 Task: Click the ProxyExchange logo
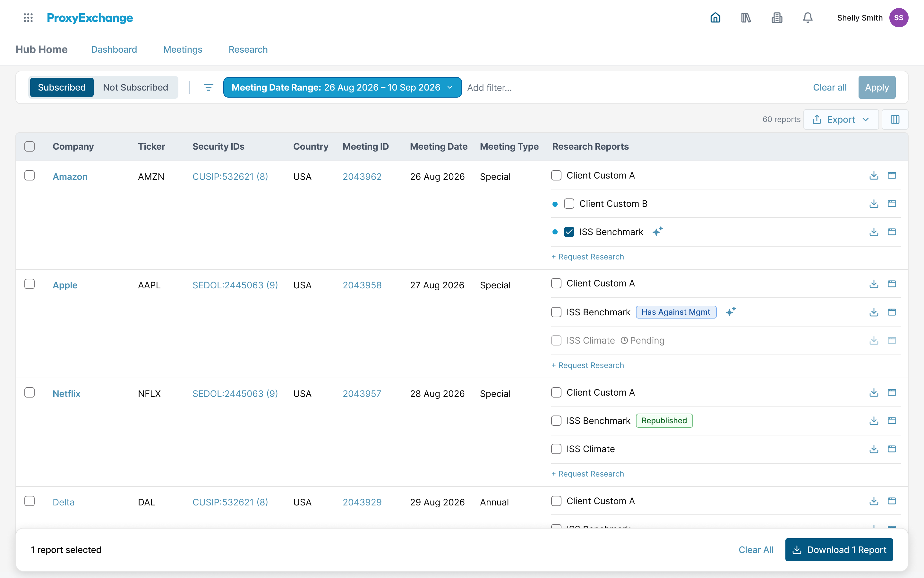click(90, 18)
